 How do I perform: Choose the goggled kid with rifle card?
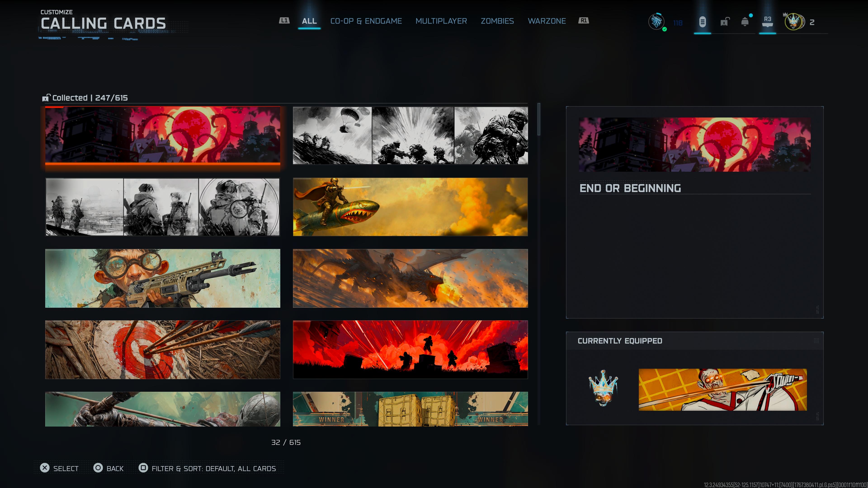click(x=163, y=278)
